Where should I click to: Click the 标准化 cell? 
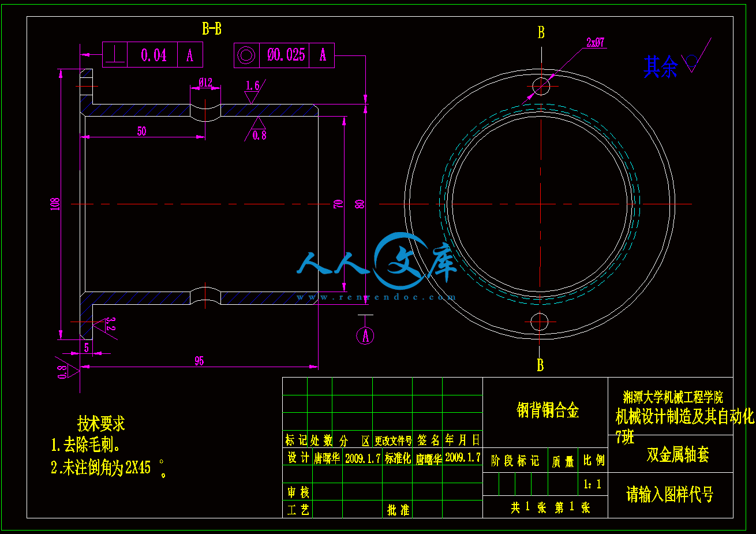pyautogui.click(x=398, y=458)
